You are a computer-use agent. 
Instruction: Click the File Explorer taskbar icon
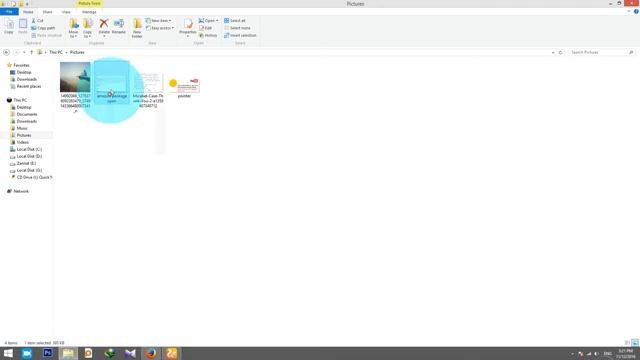68,353
